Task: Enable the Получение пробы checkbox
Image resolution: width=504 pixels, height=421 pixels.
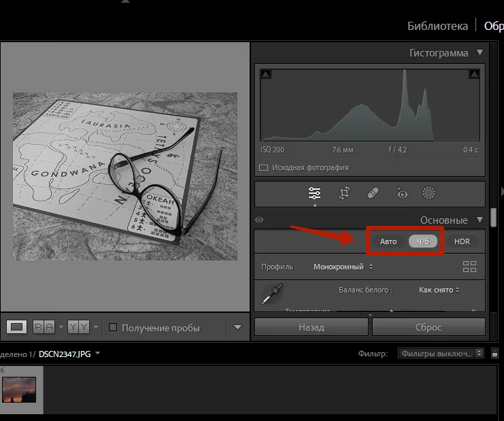Action: point(114,327)
